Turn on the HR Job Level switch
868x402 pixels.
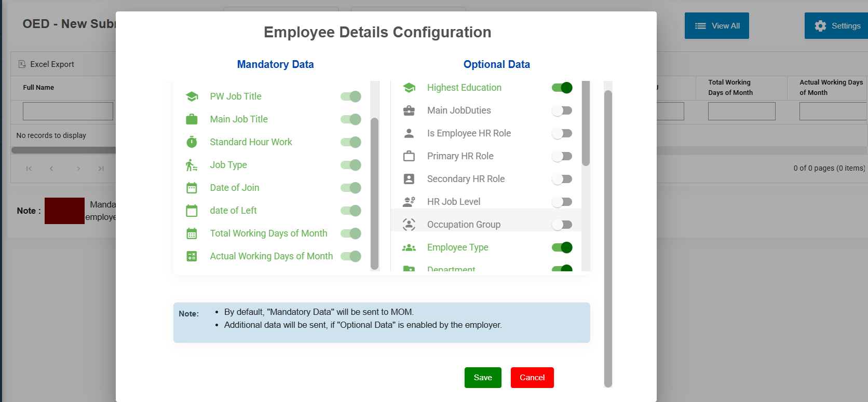point(562,202)
